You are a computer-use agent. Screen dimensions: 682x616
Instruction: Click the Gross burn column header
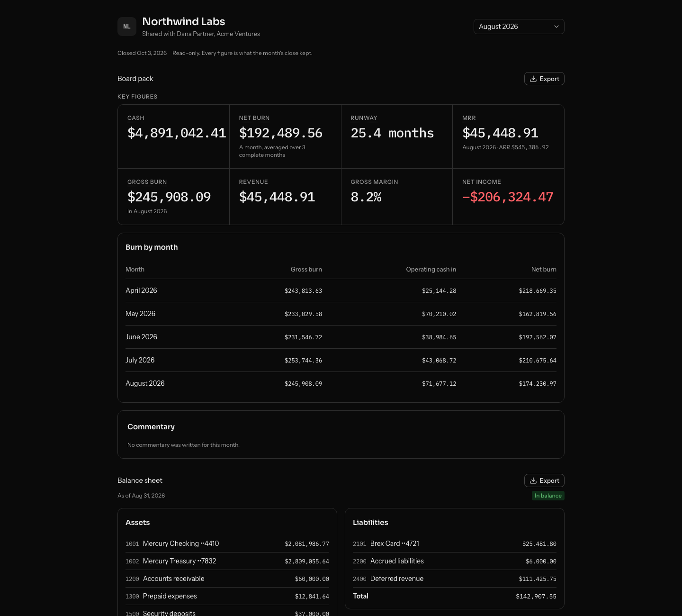click(x=306, y=269)
